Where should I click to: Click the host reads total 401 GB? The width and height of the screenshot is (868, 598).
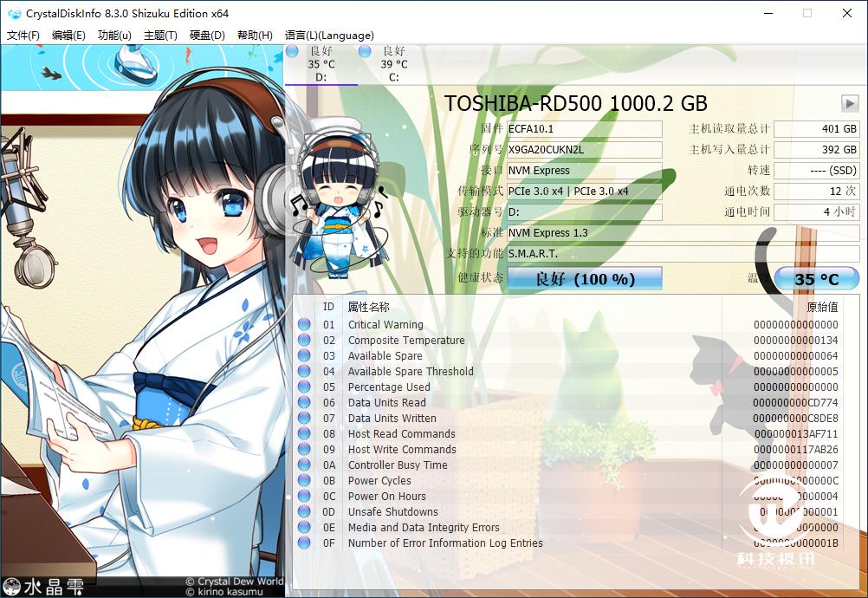(x=817, y=129)
